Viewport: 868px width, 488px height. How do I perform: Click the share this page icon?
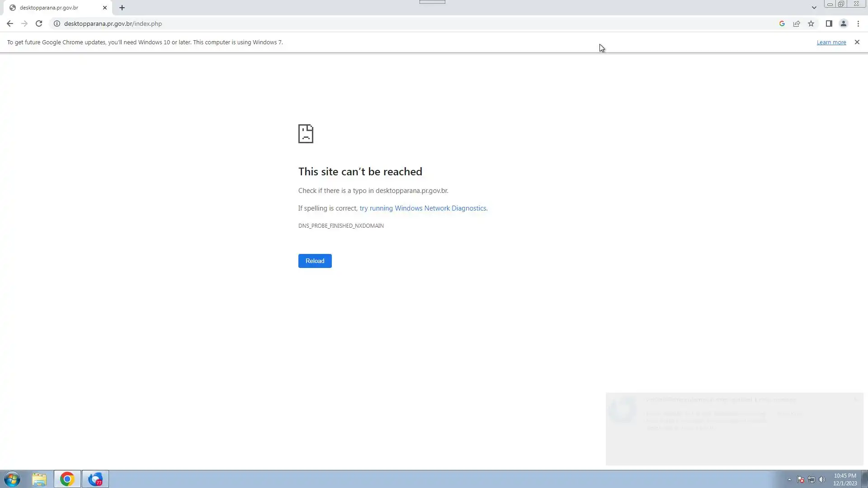pyautogui.click(x=797, y=23)
